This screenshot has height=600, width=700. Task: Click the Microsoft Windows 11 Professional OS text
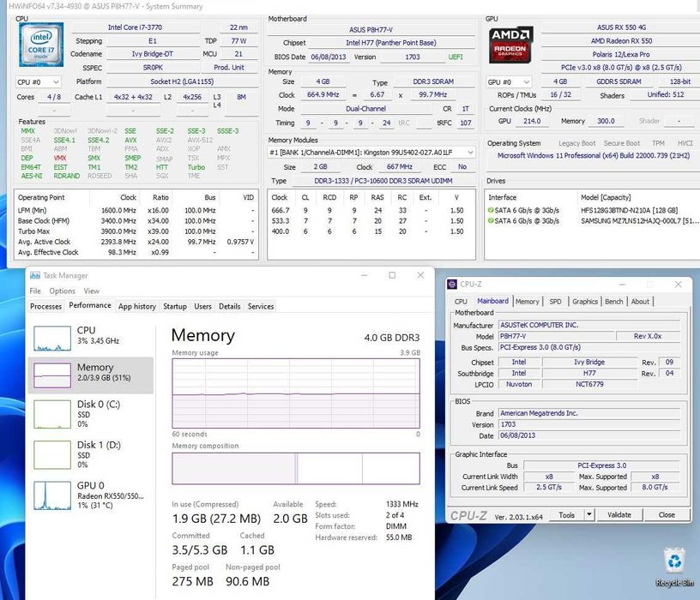[x=594, y=156]
